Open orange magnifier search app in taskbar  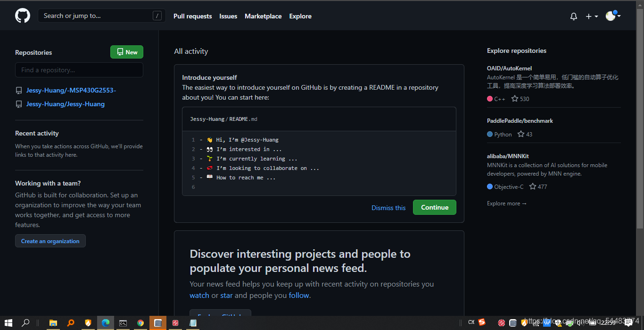point(71,323)
